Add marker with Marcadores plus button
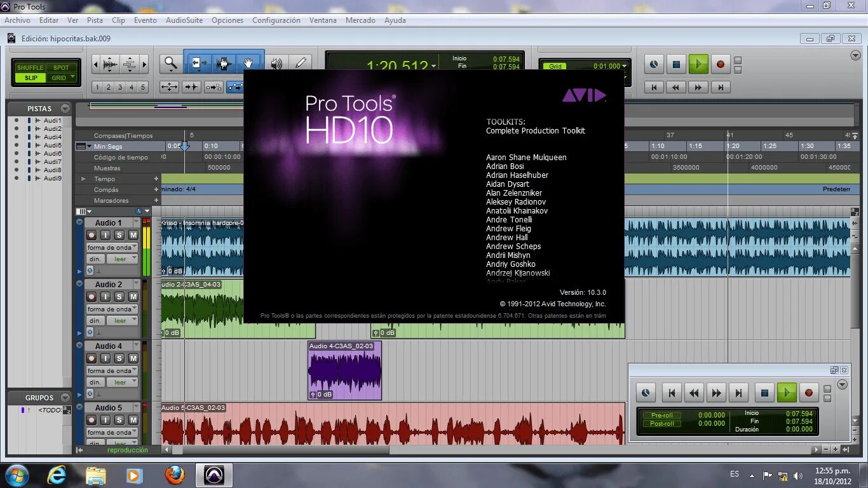868x488 pixels. pyautogui.click(x=156, y=201)
